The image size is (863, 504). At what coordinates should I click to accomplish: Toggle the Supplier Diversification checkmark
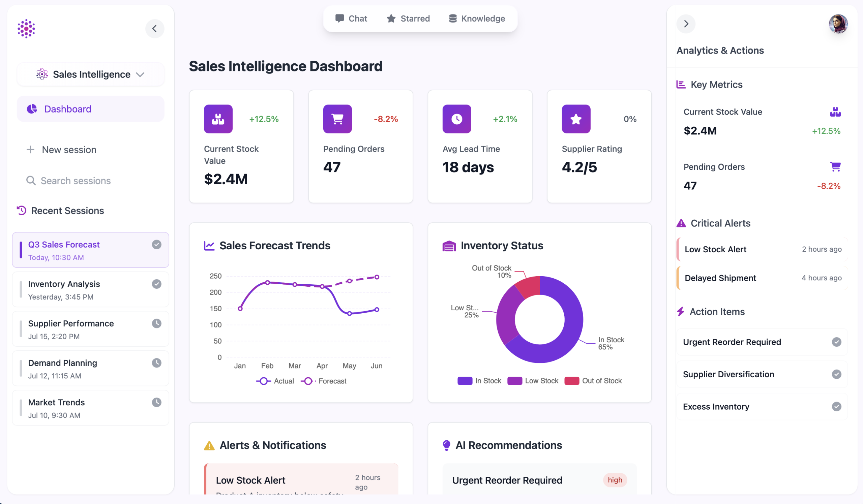836,374
